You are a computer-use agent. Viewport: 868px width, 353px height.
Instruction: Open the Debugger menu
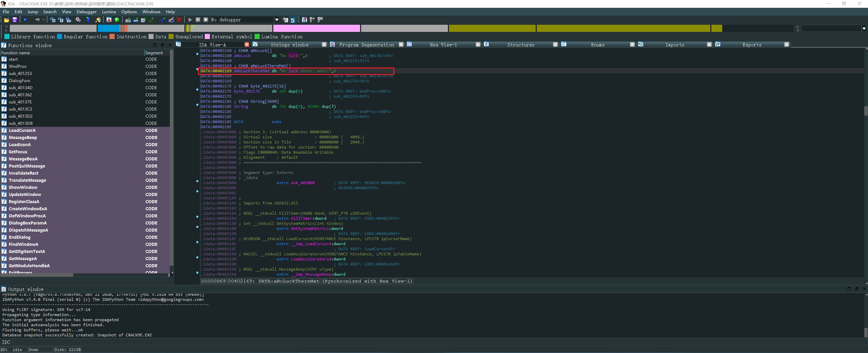pos(86,12)
